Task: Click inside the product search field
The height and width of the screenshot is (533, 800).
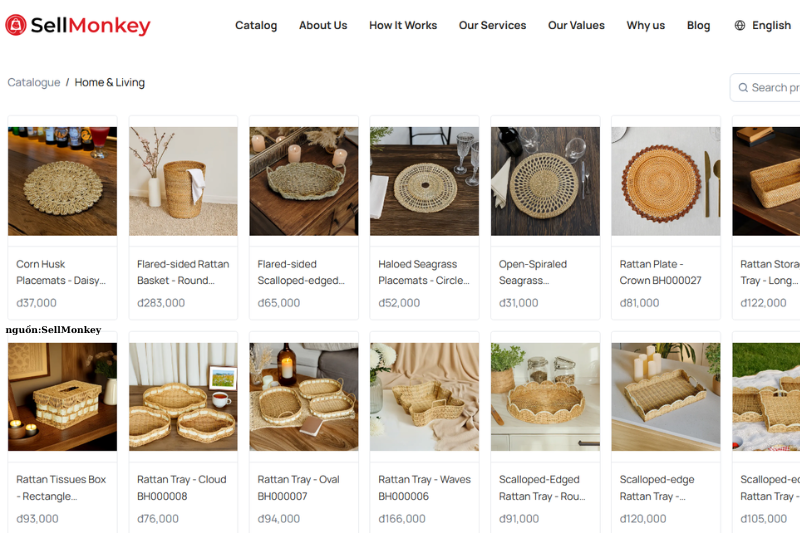Action: (765, 88)
